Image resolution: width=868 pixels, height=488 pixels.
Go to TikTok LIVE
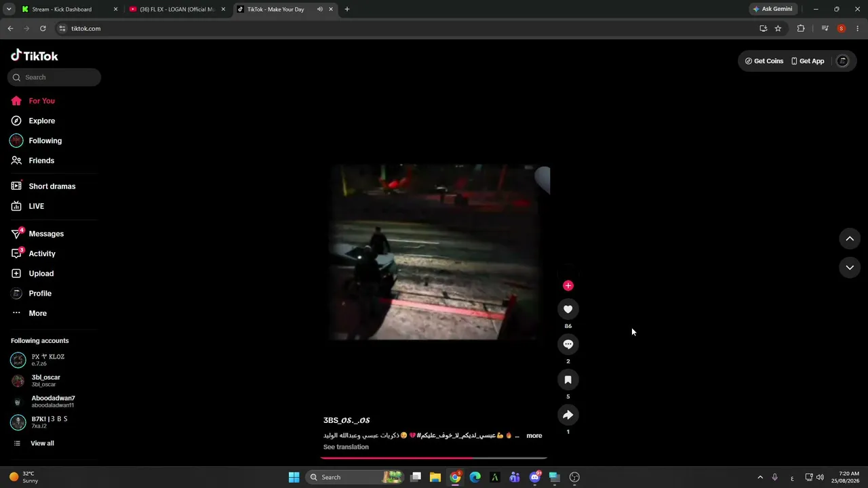pos(36,206)
